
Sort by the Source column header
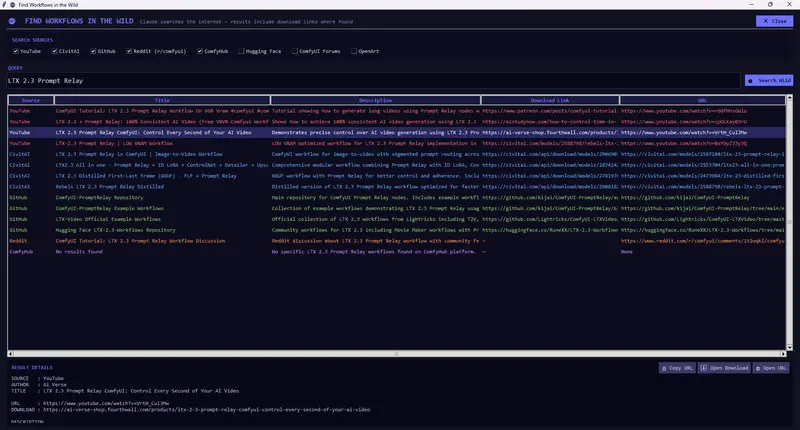pos(31,100)
